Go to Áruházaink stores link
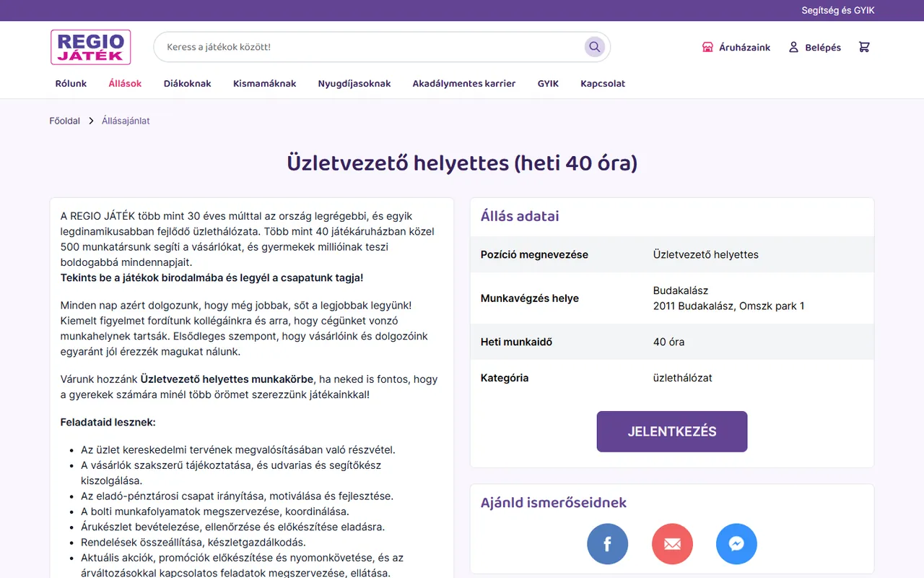Viewport: 924px width, 578px height. point(745,47)
